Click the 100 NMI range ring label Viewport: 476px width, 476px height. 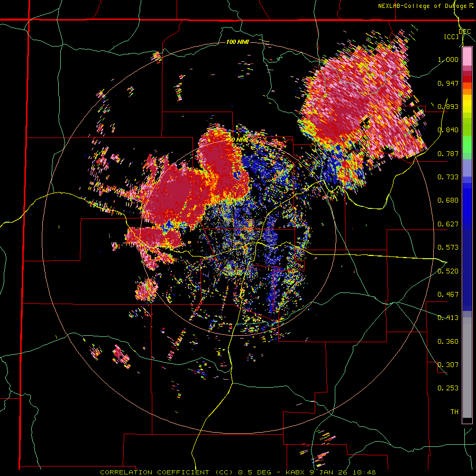(x=237, y=42)
